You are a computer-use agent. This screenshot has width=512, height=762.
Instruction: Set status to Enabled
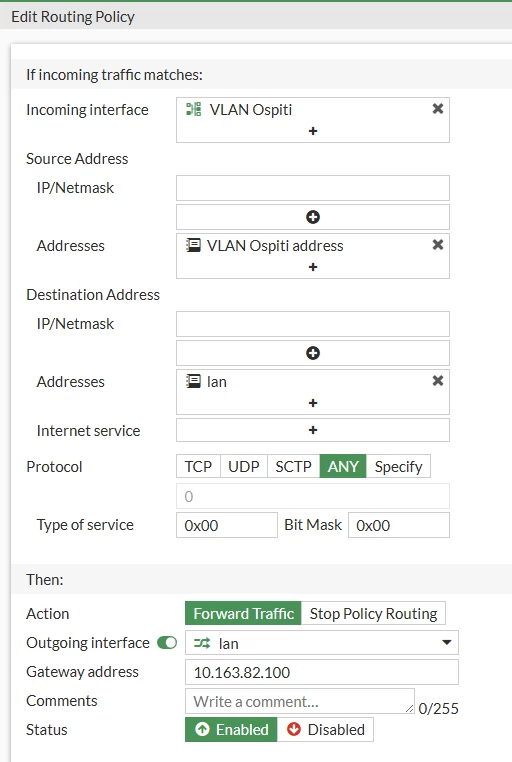[x=231, y=729]
